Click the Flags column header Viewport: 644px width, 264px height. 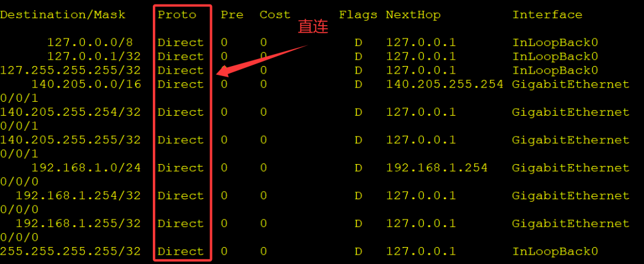click(358, 14)
